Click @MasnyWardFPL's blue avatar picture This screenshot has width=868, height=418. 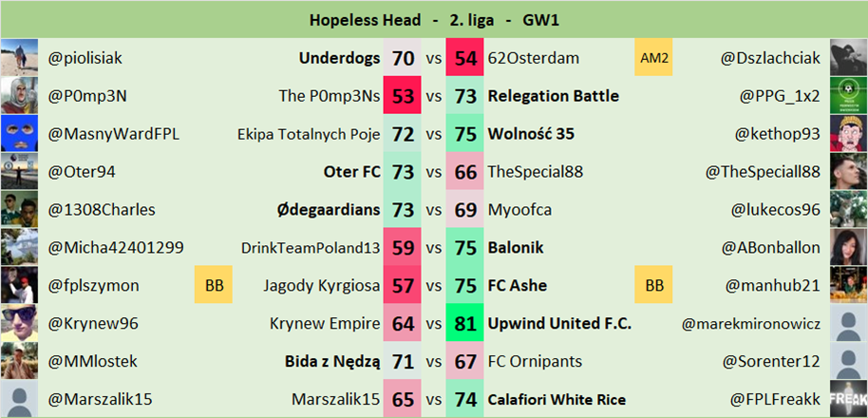[x=19, y=134]
